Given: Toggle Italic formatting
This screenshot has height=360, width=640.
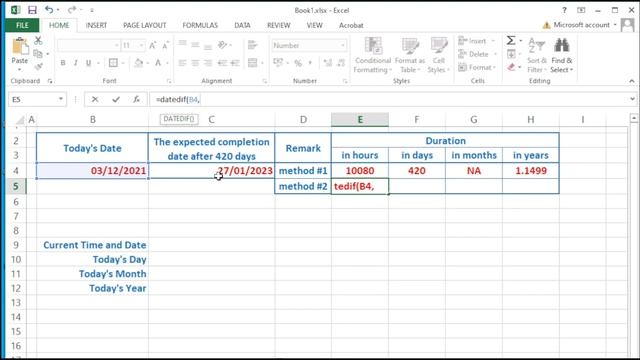Looking at the screenshot, I should 76,63.
